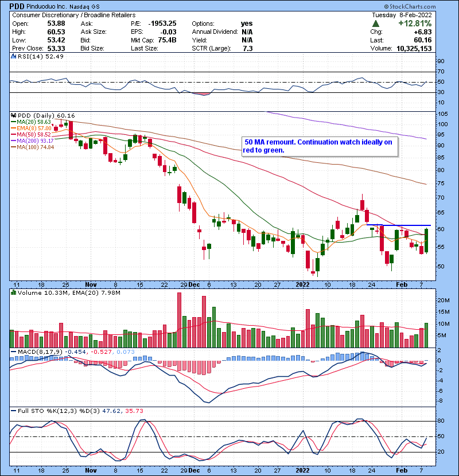Click the volume bars icon beside Volume label
This screenshot has width=459, height=476.
point(13,293)
